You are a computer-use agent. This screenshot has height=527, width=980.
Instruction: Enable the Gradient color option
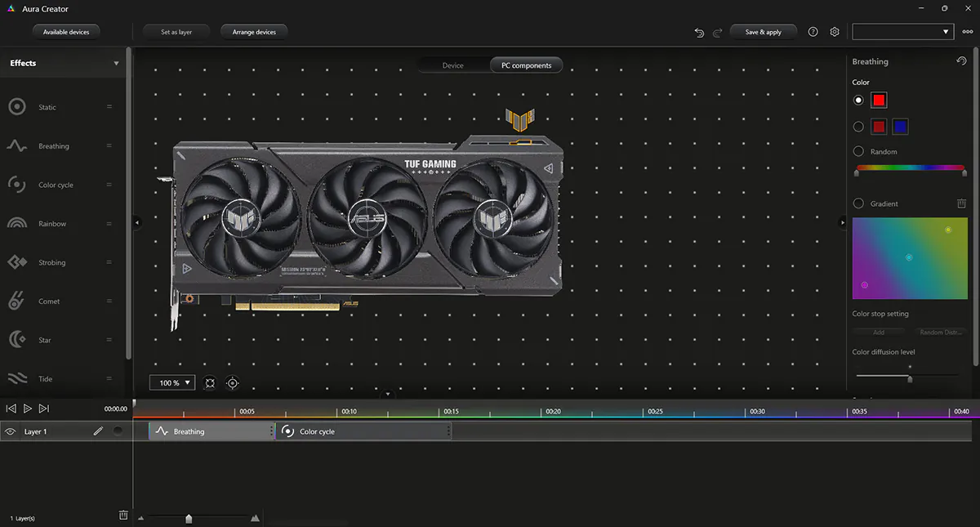(x=858, y=203)
